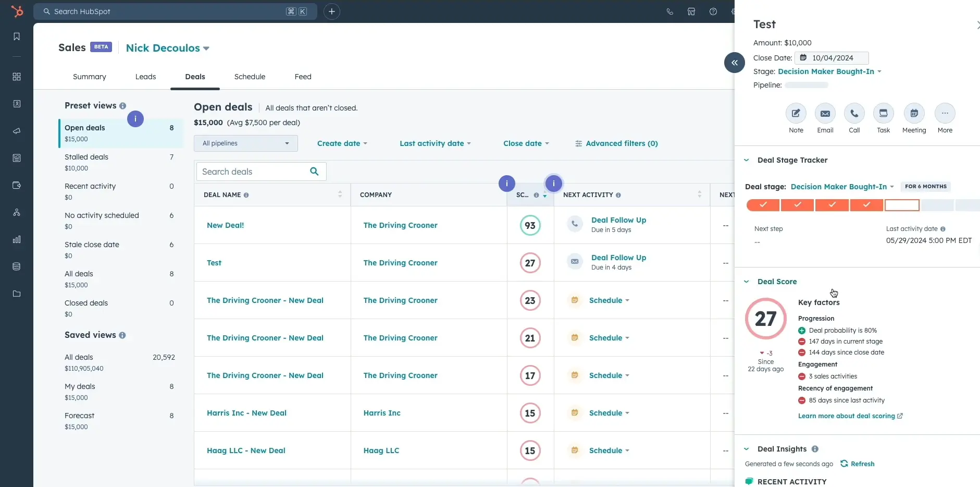The width and height of the screenshot is (980, 487).
Task: Switch to the Schedule tab
Action: tap(250, 77)
